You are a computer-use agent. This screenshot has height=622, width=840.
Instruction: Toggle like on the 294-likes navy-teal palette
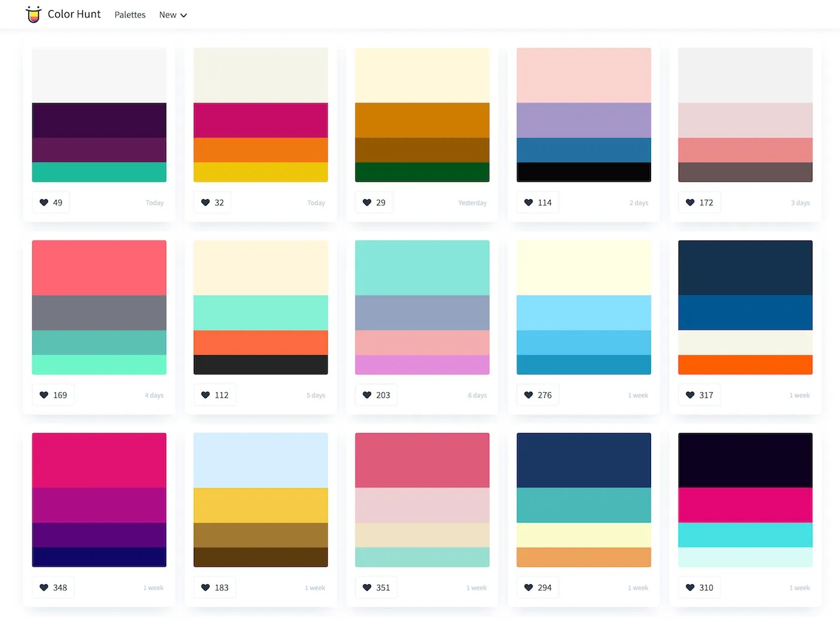tap(529, 587)
